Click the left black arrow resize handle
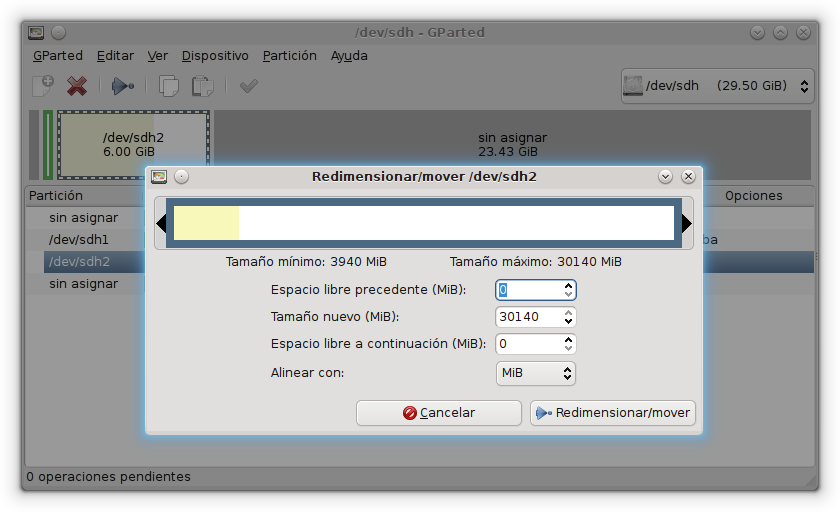840x512 pixels. click(x=161, y=223)
